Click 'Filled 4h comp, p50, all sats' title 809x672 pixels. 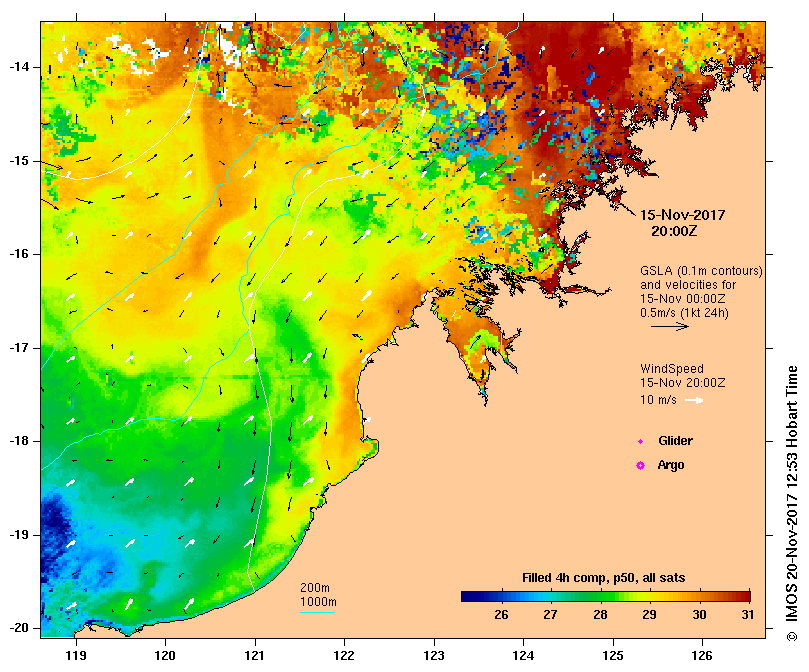point(604,578)
